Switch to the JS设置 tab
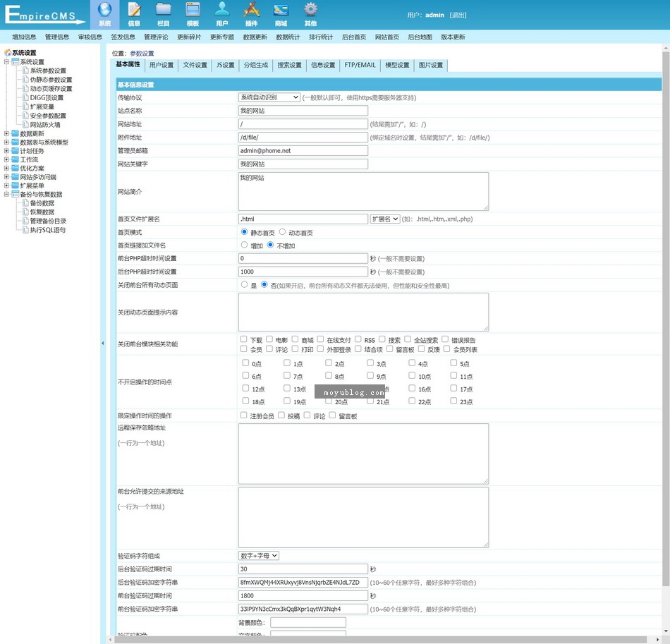670x644 pixels. tap(225, 65)
